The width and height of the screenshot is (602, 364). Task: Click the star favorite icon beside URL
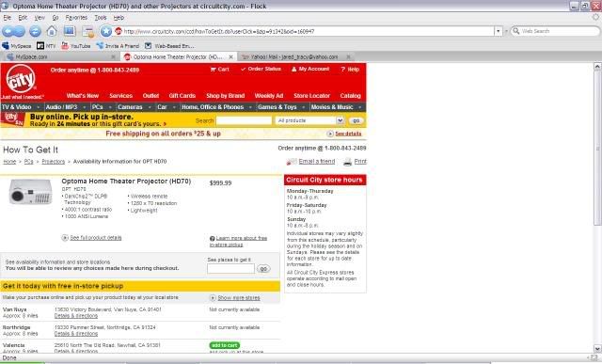click(x=106, y=31)
